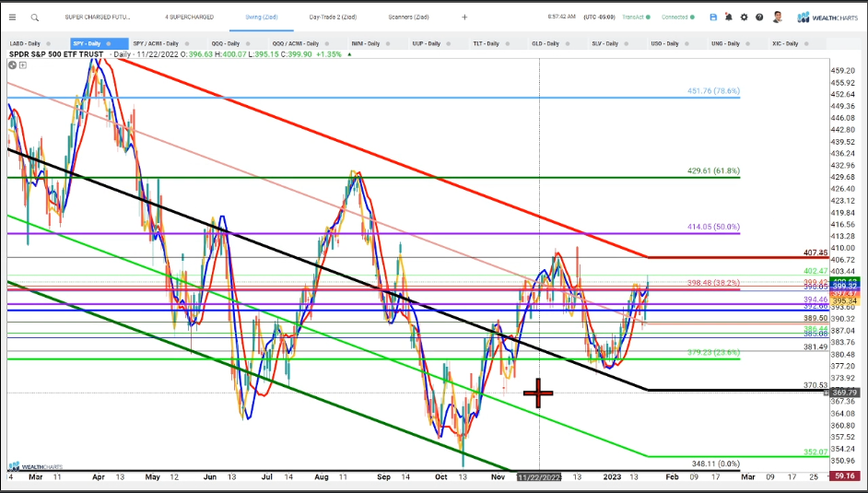Click the 389.50 horizontal level label
868x493 pixels.
(815, 319)
